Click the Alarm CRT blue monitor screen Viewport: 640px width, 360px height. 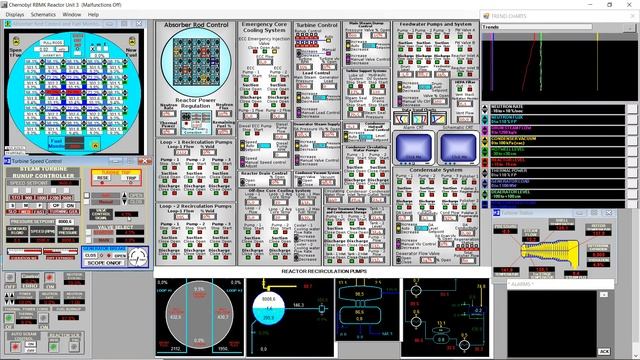coord(413,147)
